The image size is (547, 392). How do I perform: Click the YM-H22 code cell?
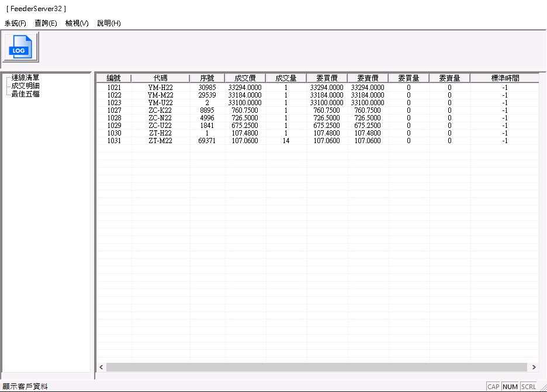161,88
